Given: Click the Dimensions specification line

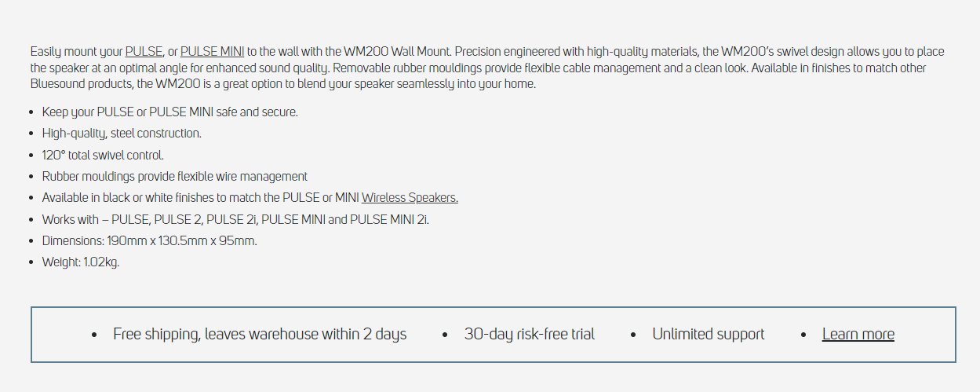Looking at the screenshot, I should point(149,241).
